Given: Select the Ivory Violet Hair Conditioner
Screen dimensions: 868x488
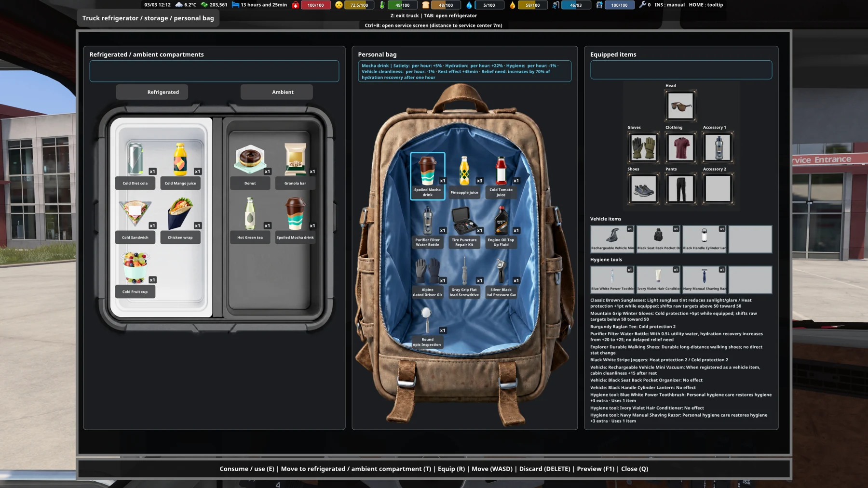Looking at the screenshot, I should click(658, 279).
